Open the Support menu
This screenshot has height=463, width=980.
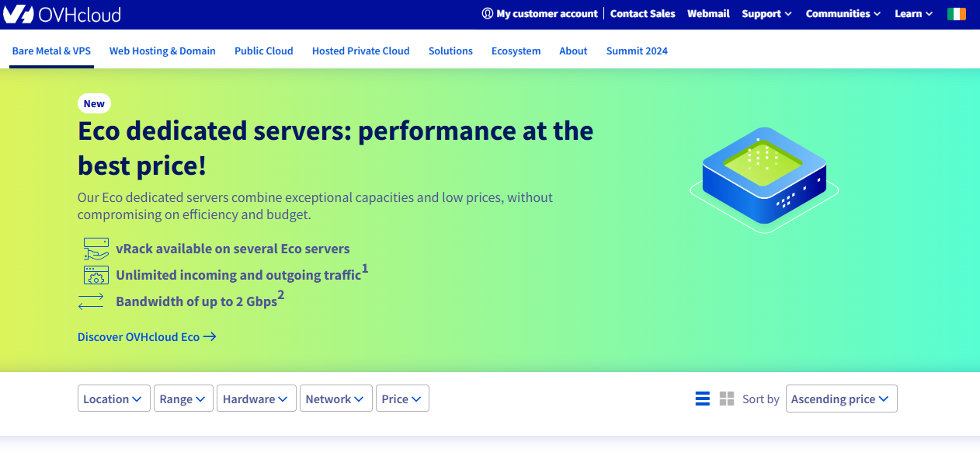766,13
